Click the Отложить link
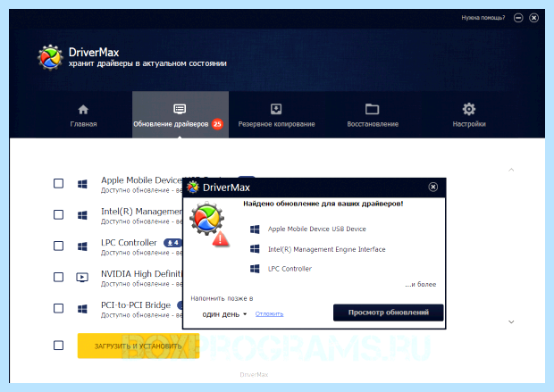 [x=269, y=313]
